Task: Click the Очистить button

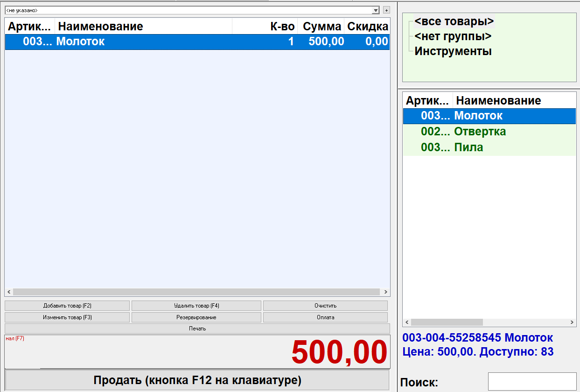Action: (325, 306)
